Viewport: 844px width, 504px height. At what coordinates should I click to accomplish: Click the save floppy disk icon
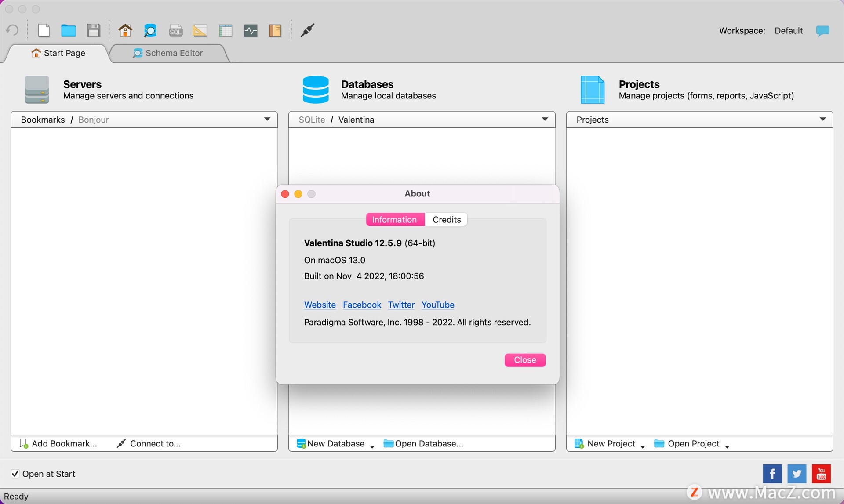(94, 30)
